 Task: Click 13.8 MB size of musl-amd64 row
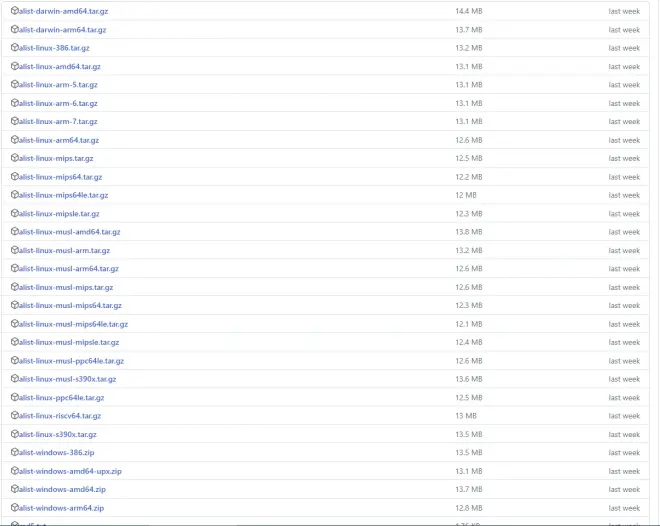(468, 232)
